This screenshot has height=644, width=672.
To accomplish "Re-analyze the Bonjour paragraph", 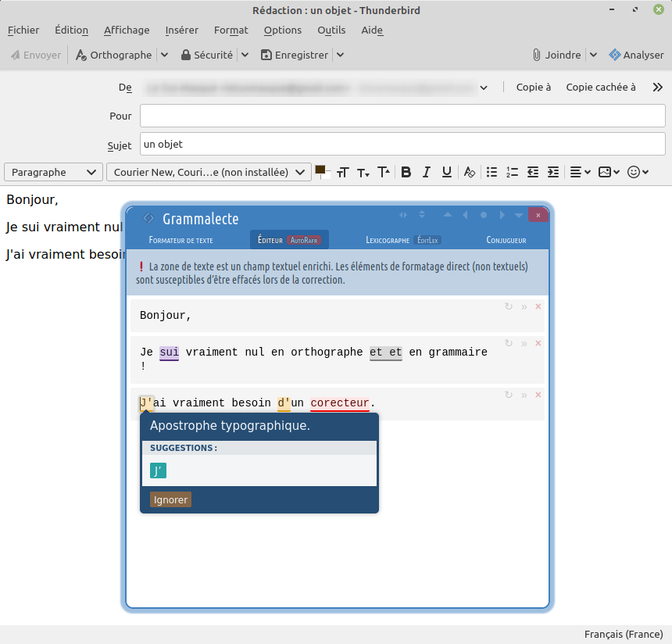I will tap(509, 306).
